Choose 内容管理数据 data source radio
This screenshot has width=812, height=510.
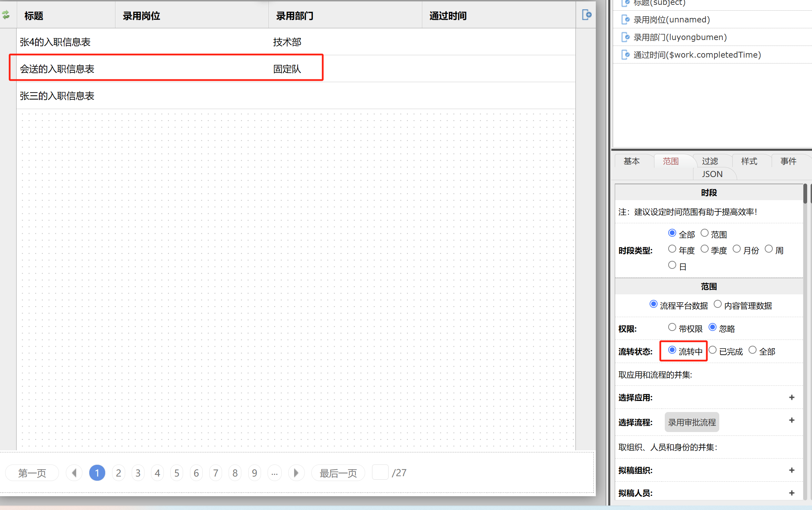coord(718,304)
